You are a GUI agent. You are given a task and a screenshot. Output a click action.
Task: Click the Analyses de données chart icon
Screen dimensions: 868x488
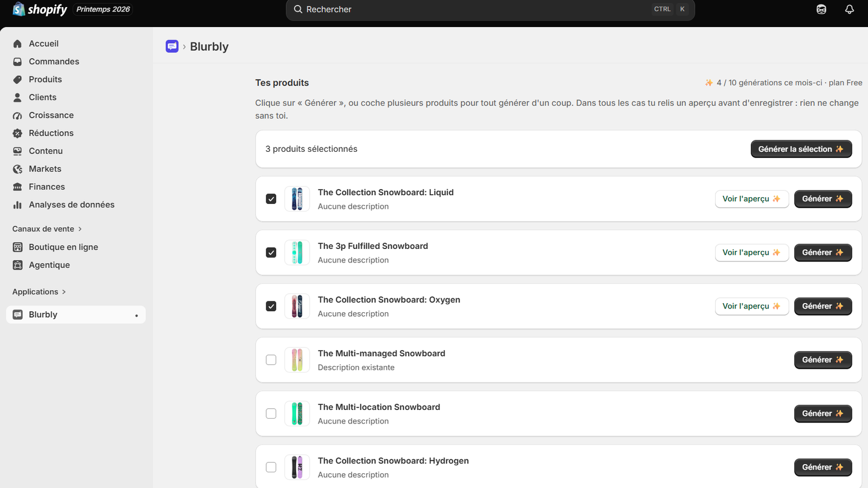(17, 205)
